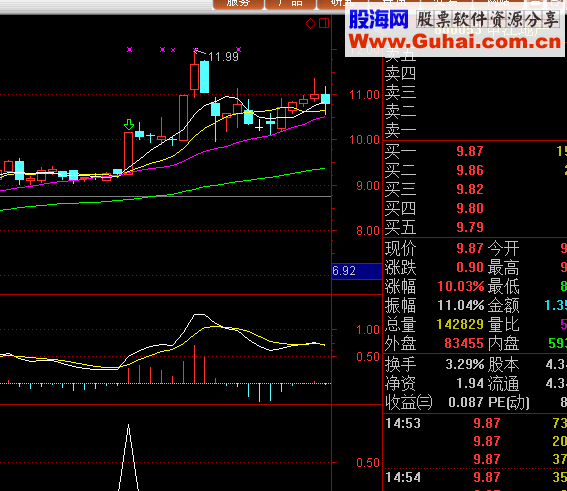The width and height of the screenshot is (567, 491).
Task: Click the magenta x marker above 11.99 peak
Action: click(195, 50)
